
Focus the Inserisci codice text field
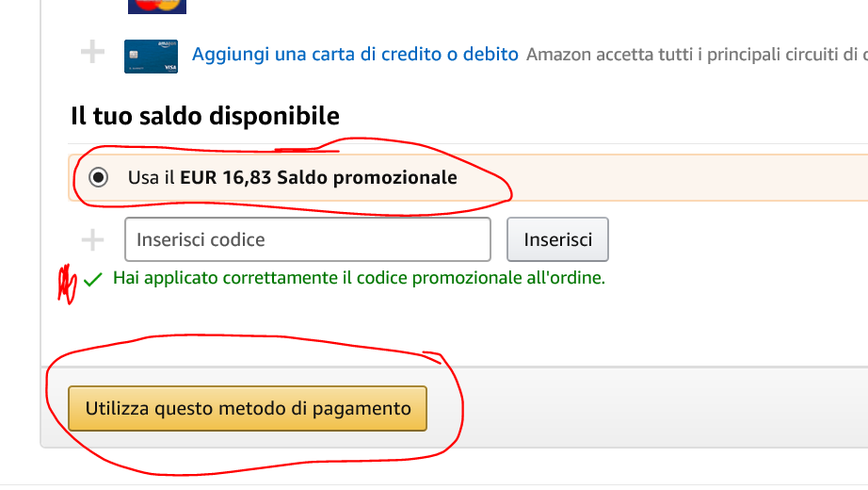307,239
